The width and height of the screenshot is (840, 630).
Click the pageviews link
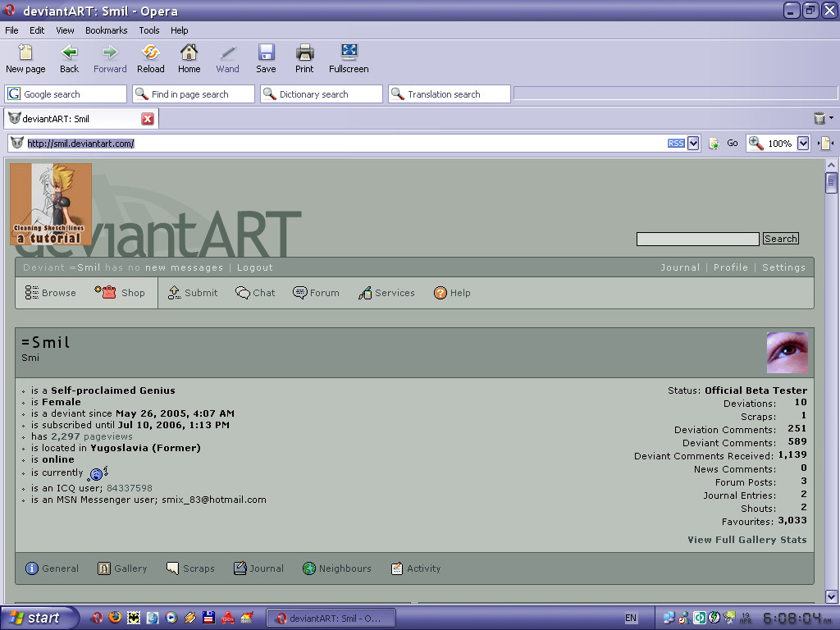(92, 436)
